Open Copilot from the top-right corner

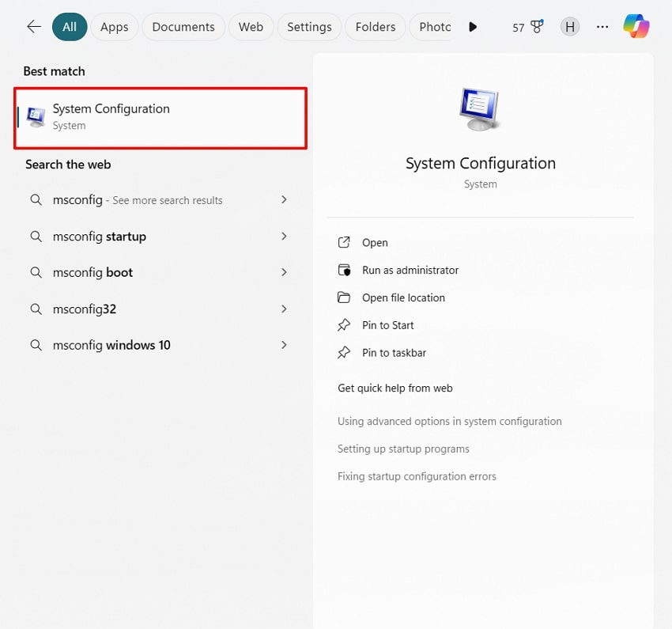pyautogui.click(x=636, y=26)
